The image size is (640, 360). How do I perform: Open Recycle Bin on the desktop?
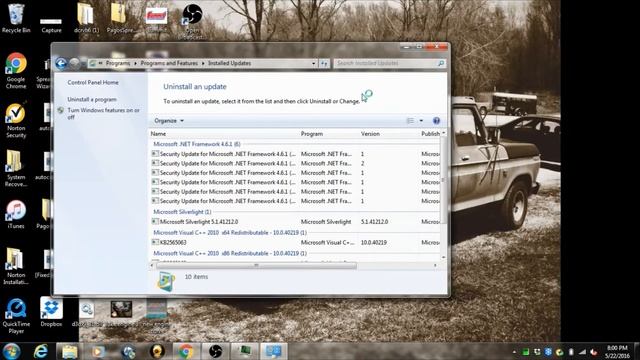point(16,19)
